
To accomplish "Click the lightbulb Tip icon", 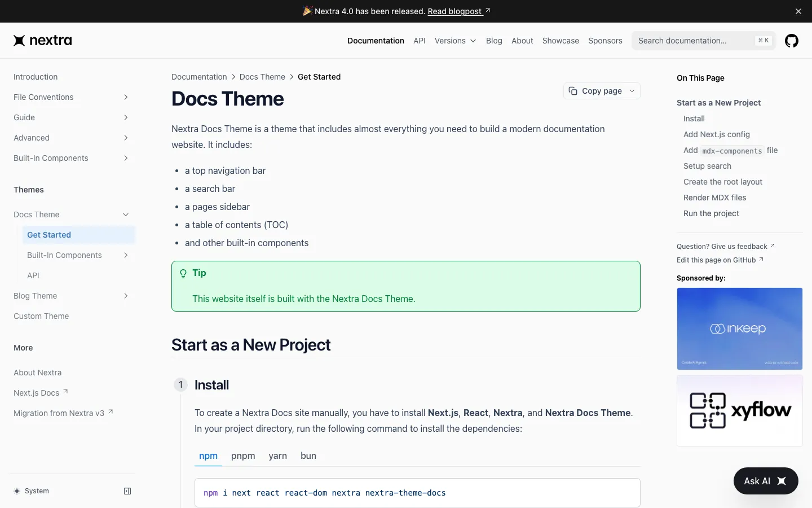I will coord(183,274).
